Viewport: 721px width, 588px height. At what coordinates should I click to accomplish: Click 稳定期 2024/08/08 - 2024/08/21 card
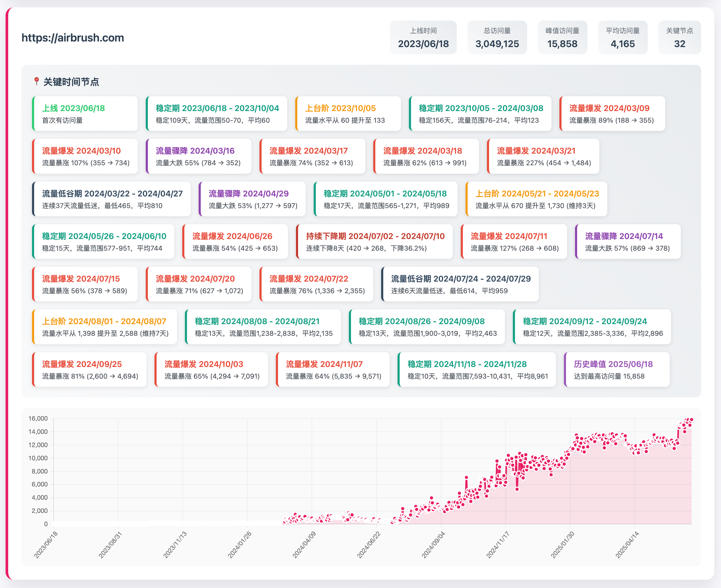263,327
